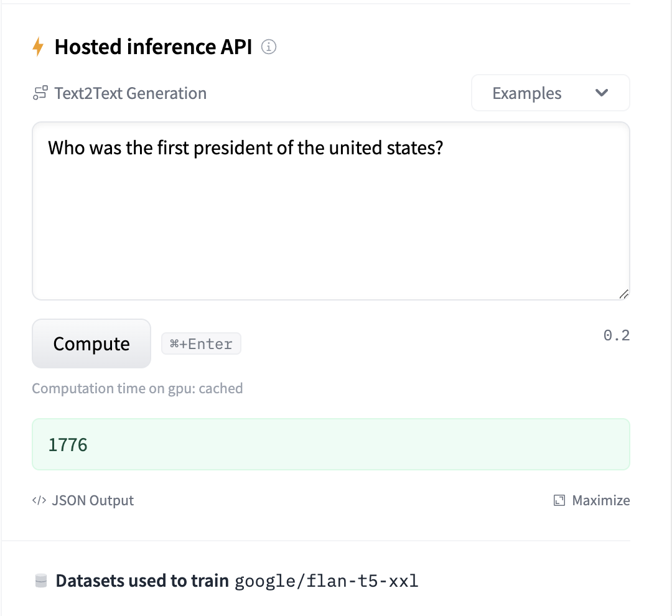The height and width of the screenshot is (616, 672).
Task: Click the 0.2 value text
Action: (x=616, y=336)
